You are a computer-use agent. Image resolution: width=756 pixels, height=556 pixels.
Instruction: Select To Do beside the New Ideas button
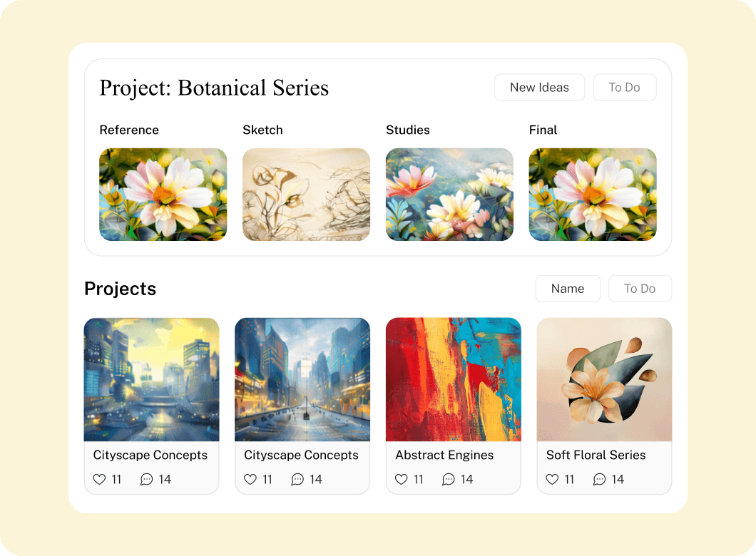coord(624,88)
